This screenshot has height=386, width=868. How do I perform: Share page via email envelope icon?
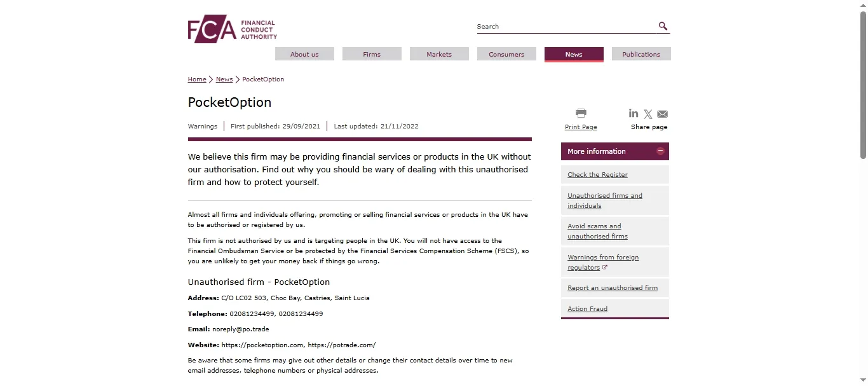(x=662, y=114)
